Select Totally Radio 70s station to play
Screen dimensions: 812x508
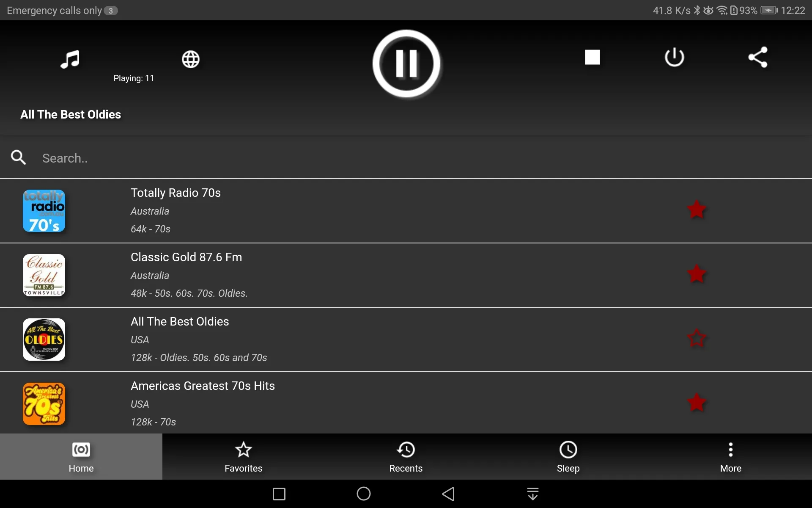[x=406, y=210]
